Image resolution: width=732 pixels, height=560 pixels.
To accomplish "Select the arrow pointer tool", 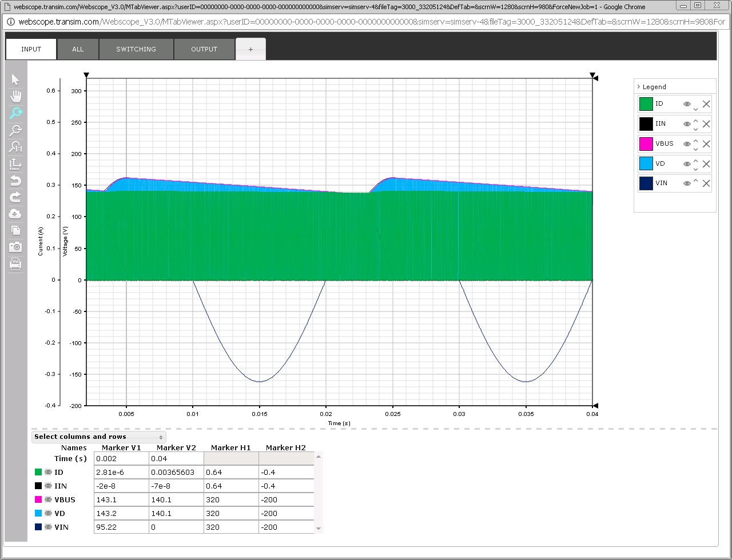I will 15,80.
